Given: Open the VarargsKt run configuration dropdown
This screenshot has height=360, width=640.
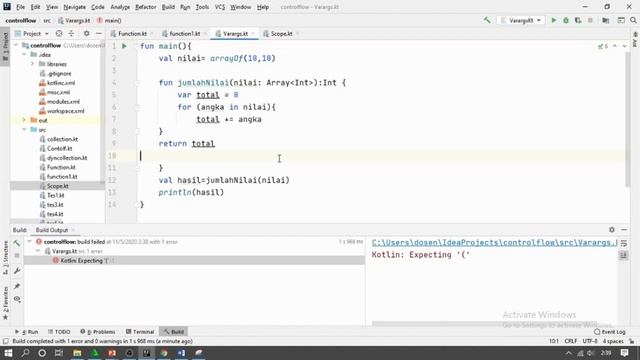Looking at the screenshot, I should point(521,20).
